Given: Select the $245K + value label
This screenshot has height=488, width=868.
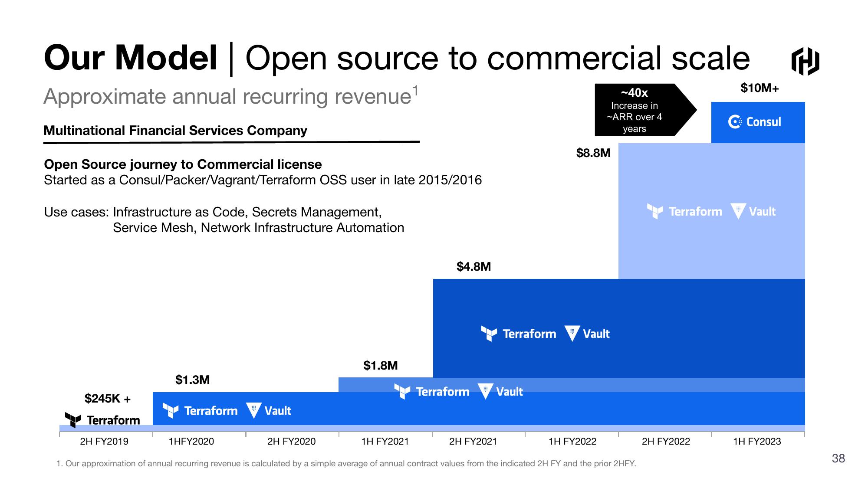Looking at the screenshot, I should 108,398.
